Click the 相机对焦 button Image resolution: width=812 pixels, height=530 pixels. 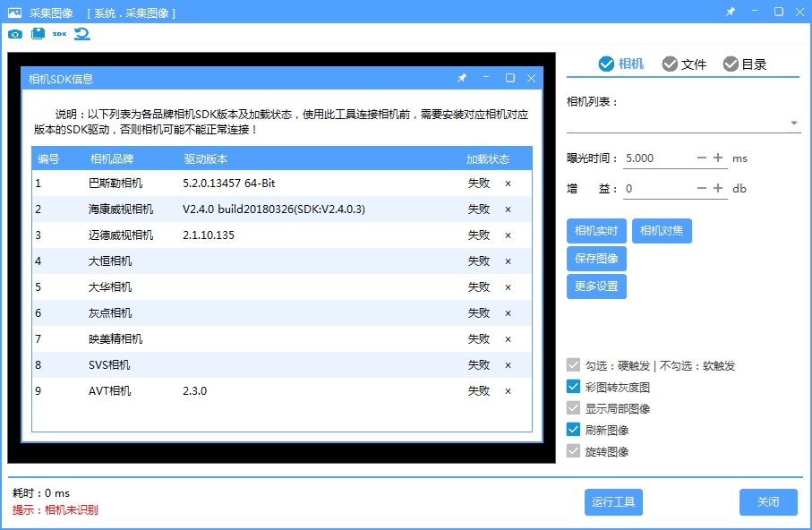662,231
